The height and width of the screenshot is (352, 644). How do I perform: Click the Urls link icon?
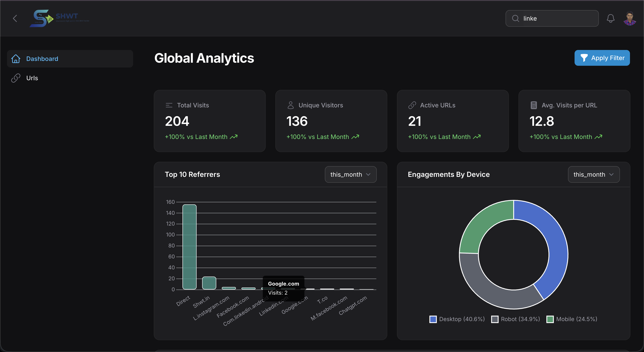point(16,78)
